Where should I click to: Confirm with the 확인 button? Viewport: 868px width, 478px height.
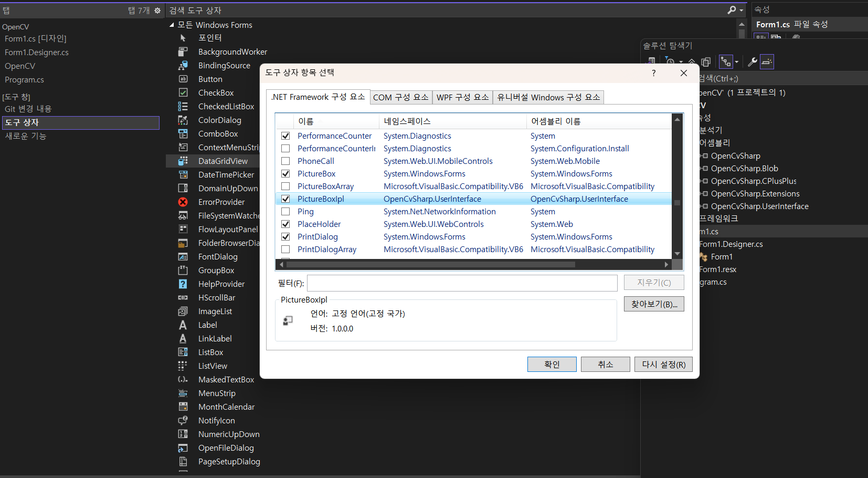[552, 365]
